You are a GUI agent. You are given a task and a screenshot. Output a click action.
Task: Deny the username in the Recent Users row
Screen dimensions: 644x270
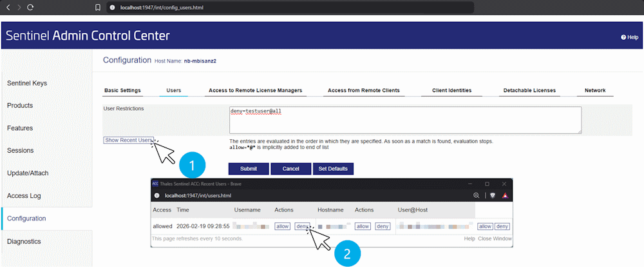(302, 226)
